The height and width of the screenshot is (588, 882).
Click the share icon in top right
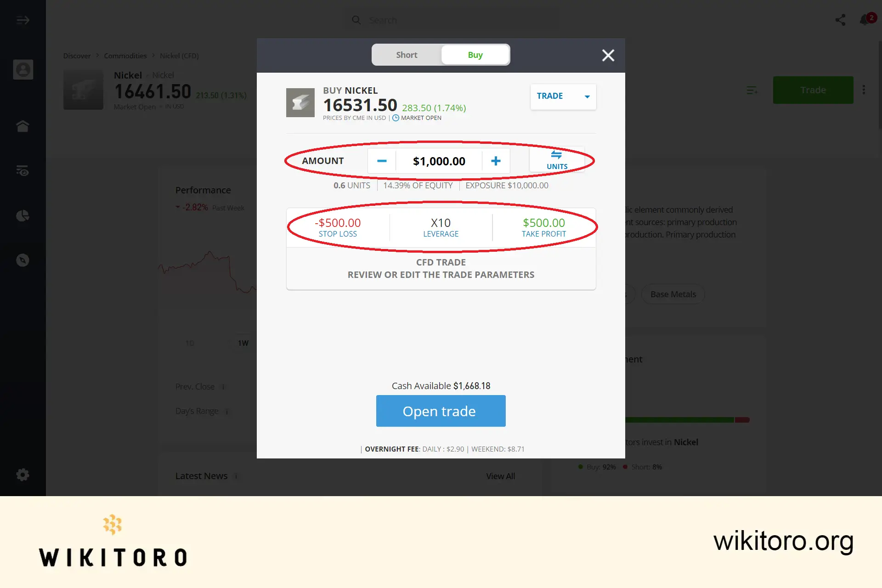click(840, 20)
